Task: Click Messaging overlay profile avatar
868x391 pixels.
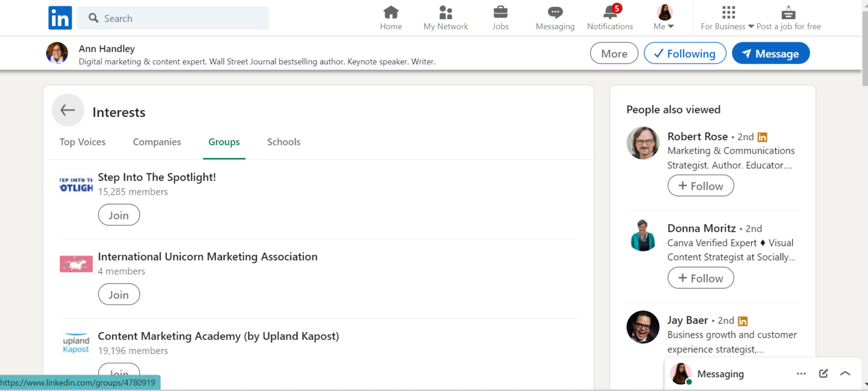Action: coord(681,374)
